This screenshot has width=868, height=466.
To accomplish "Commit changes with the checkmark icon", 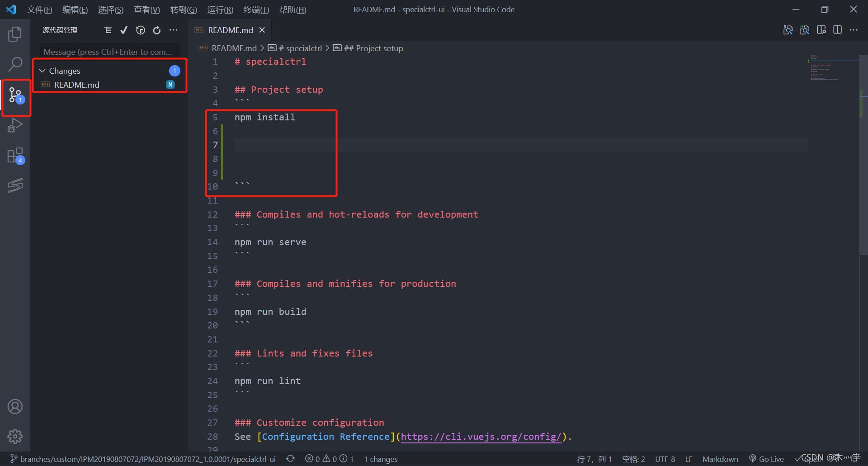I will pyautogui.click(x=124, y=30).
